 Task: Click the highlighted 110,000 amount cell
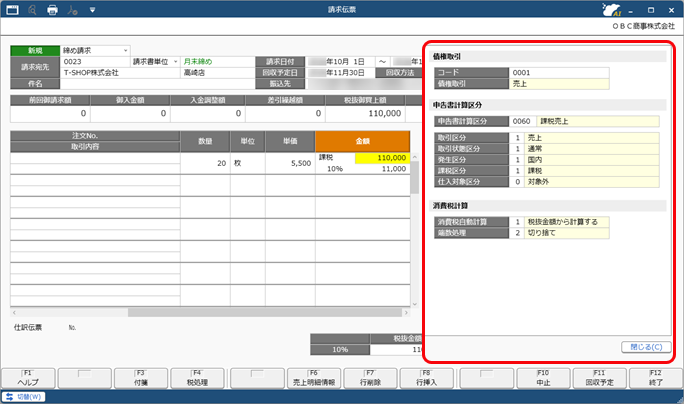[x=382, y=158]
